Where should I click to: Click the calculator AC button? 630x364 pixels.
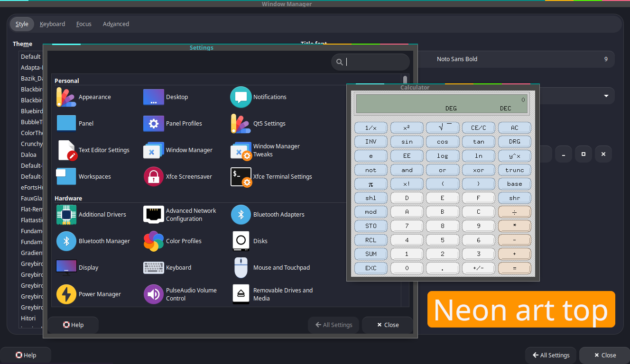515,128
